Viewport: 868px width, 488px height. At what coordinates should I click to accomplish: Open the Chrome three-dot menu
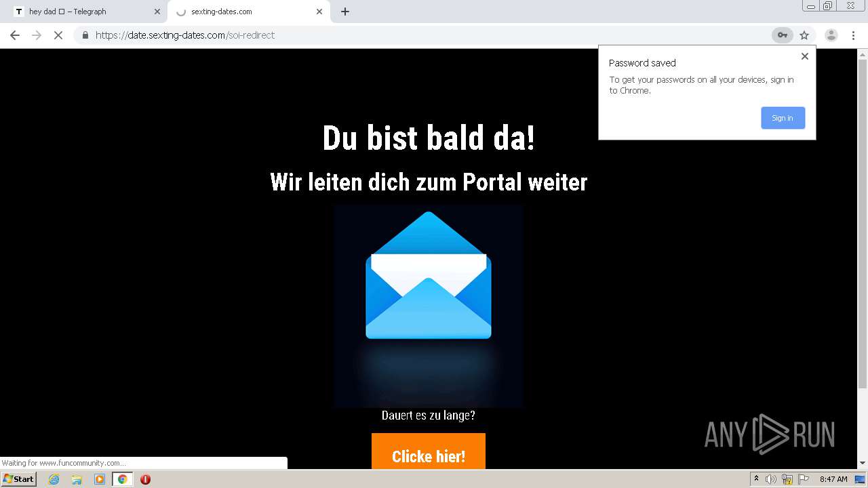click(x=853, y=35)
